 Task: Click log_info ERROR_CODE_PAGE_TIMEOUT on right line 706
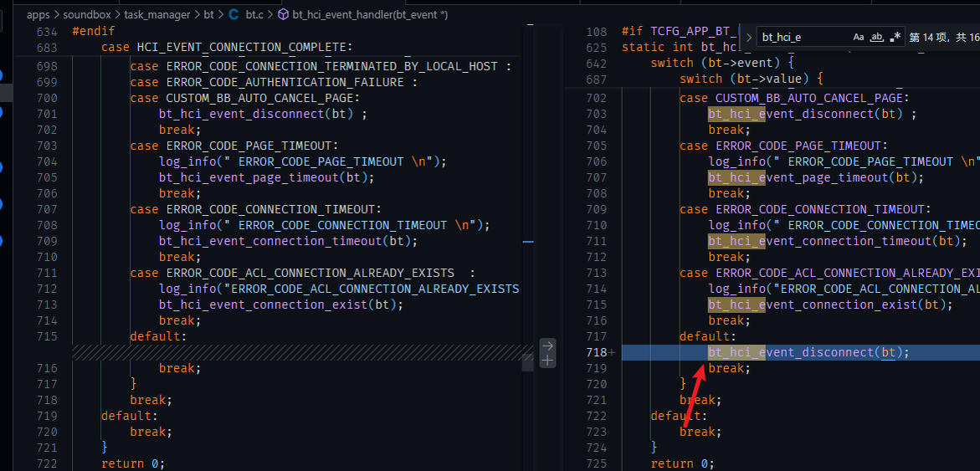click(x=844, y=161)
